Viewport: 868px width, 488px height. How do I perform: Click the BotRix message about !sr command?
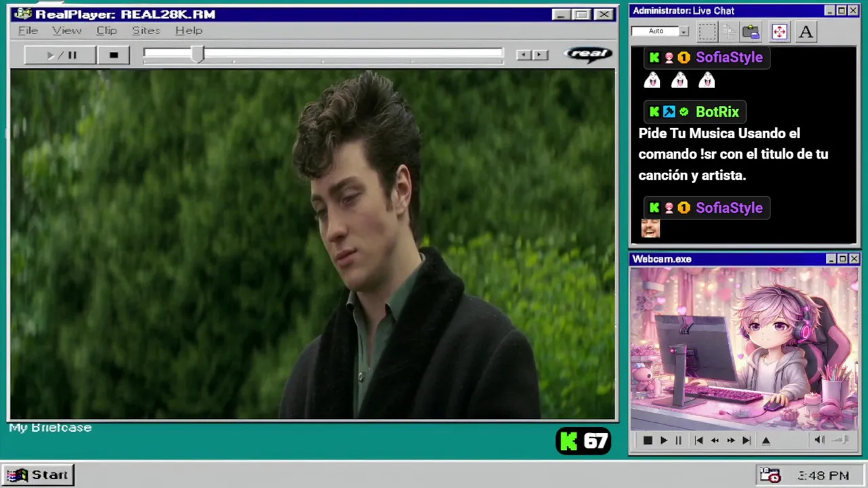pos(733,155)
